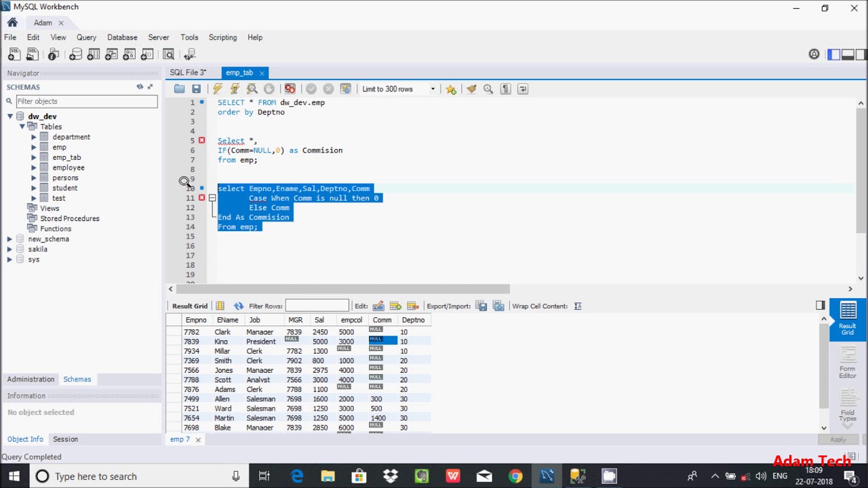
Task: Toggle the bottom output panel visibility
Action: (848, 54)
